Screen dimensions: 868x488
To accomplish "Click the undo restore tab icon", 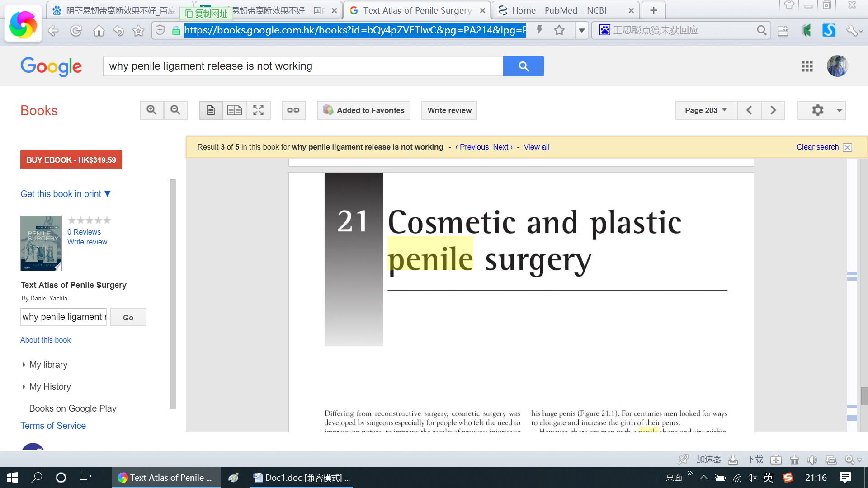I will tap(118, 31).
